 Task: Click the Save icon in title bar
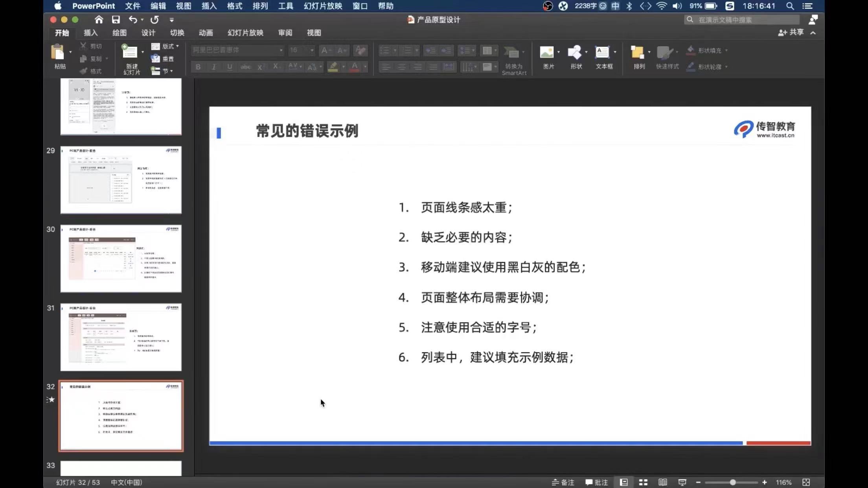(x=116, y=20)
